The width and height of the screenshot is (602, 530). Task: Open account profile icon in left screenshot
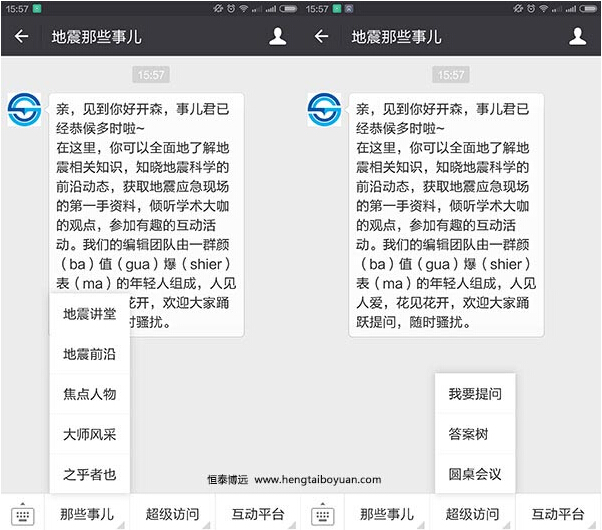[x=279, y=37]
